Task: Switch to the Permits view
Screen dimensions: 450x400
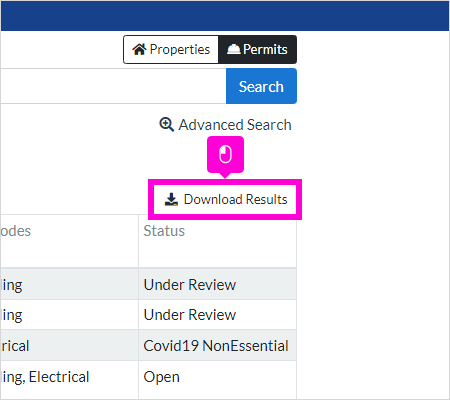Action: (x=257, y=49)
